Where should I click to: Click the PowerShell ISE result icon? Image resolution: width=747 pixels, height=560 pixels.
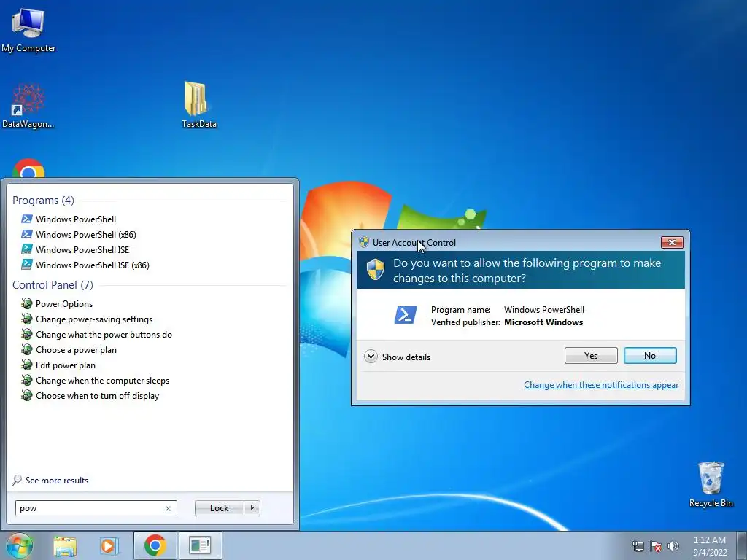tap(27, 249)
